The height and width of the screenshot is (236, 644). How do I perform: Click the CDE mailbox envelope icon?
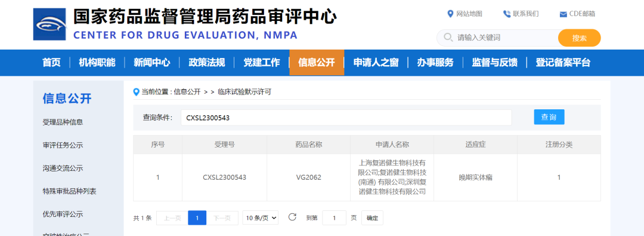(x=563, y=14)
